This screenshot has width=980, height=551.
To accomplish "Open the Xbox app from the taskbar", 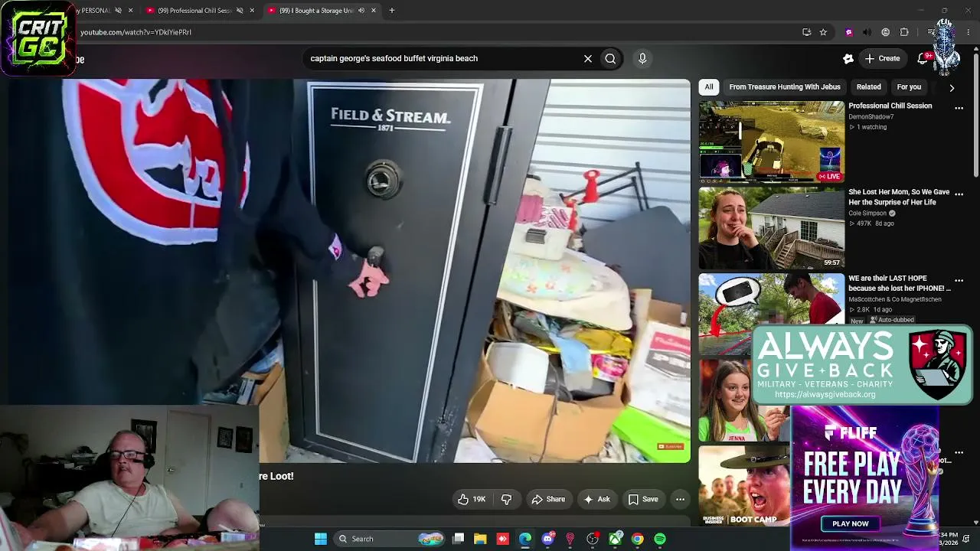I will (x=615, y=539).
